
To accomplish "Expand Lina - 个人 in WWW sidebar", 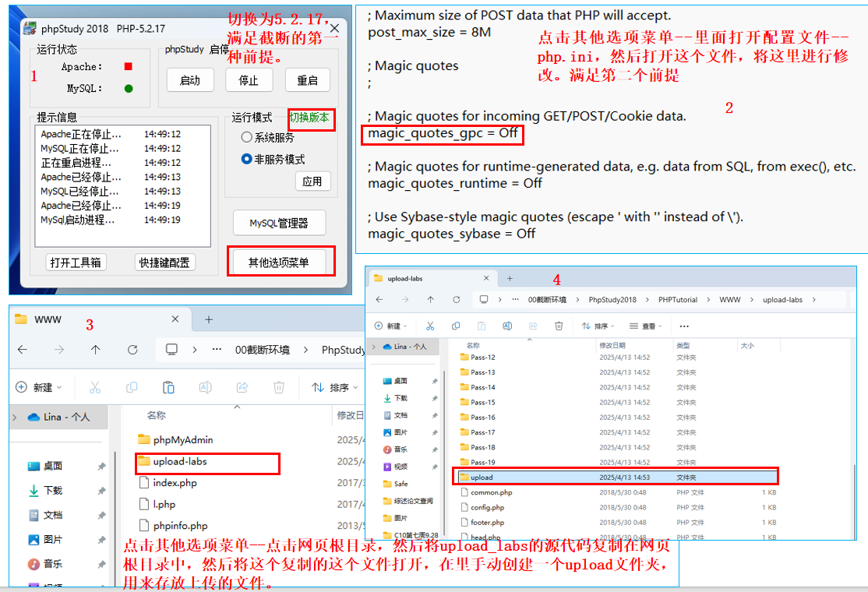I will [x=14, y=418].
